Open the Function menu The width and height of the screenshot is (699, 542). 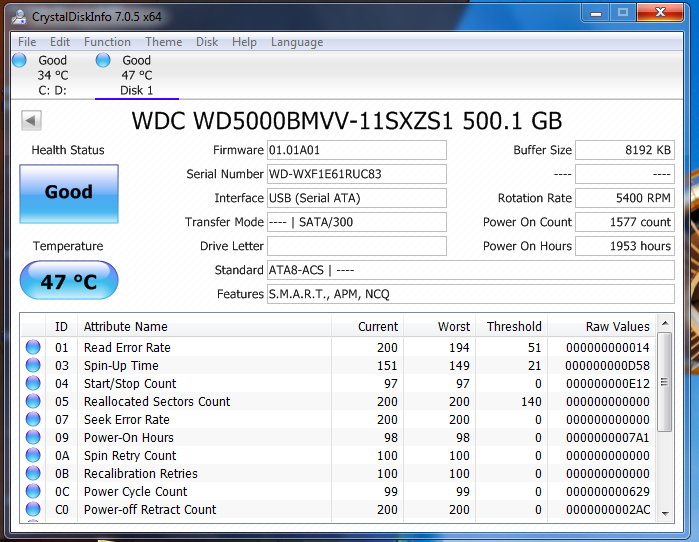107,42
